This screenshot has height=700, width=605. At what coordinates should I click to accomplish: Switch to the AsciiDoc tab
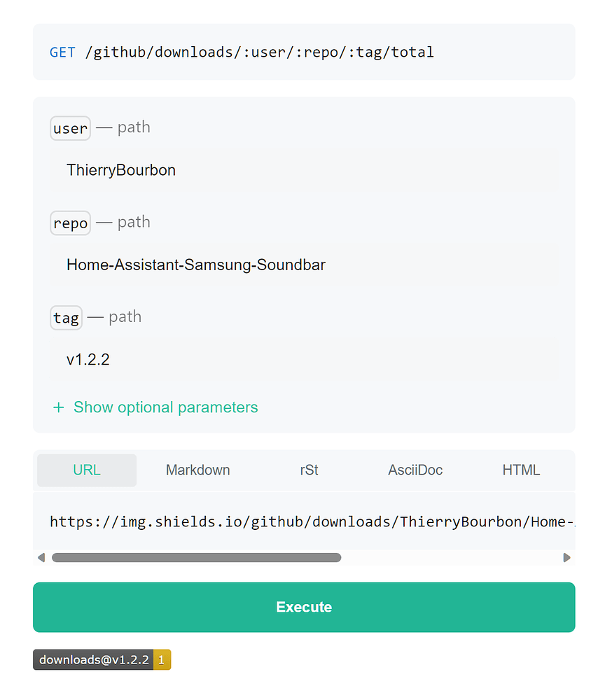(415, 470)
